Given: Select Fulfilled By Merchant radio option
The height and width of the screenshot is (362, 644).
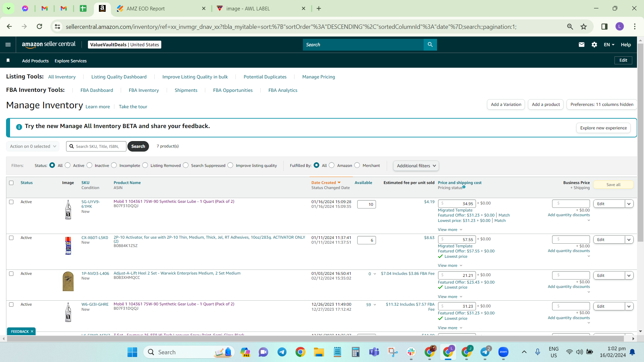Looking at the screenshot, I should (x=357, y=165).
